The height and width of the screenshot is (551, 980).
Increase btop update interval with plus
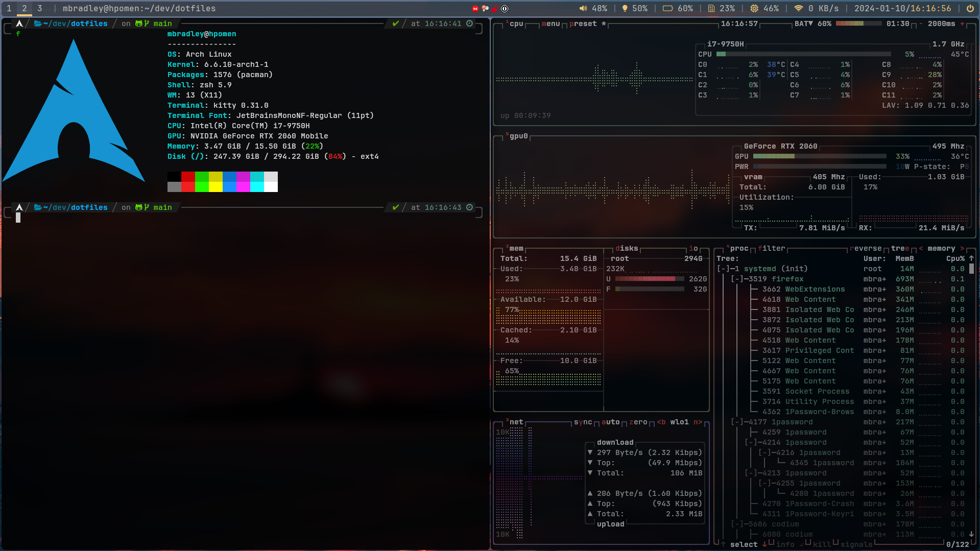click(962, 23)
